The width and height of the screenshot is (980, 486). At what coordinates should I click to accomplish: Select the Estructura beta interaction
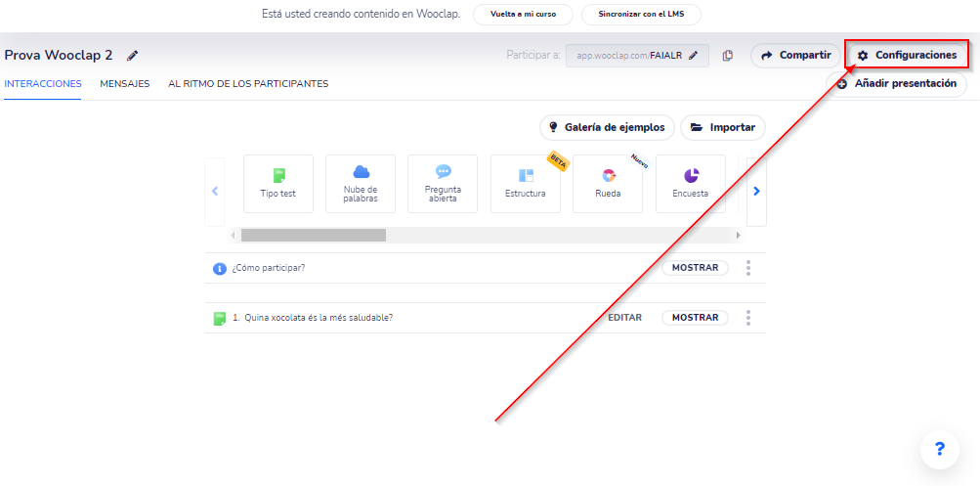click(x=526, y=184)
